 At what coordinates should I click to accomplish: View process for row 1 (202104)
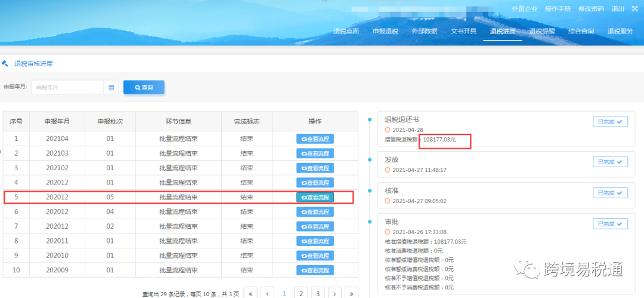pyautogui.click(x=315, y=139)
